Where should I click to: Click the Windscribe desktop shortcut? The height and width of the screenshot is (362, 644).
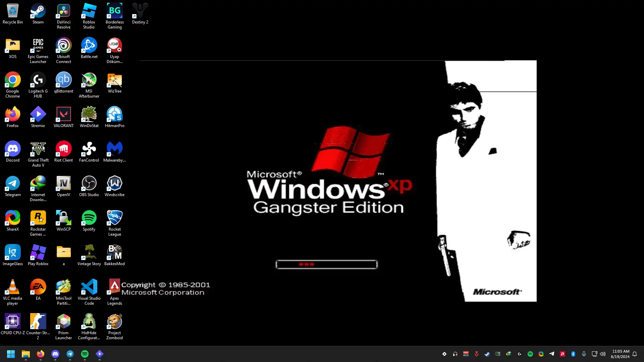pyautogui.click(x=115, y=187)
